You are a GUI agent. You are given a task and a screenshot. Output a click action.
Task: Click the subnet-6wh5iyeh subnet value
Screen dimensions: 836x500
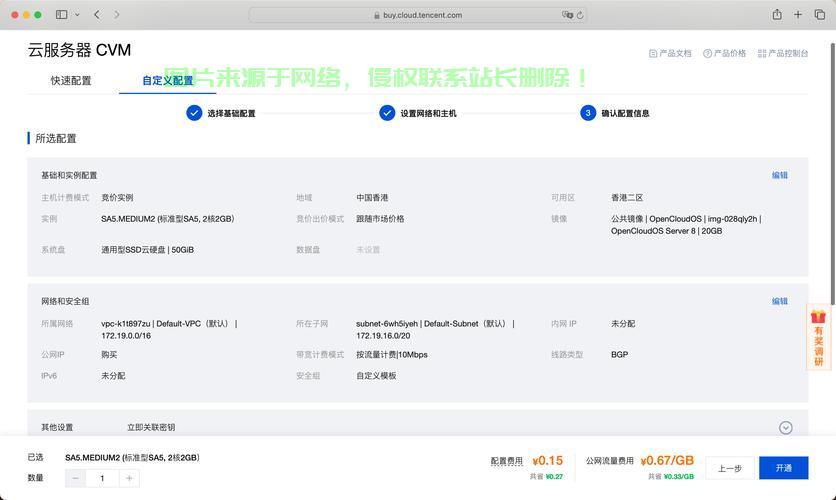point(436,329)
